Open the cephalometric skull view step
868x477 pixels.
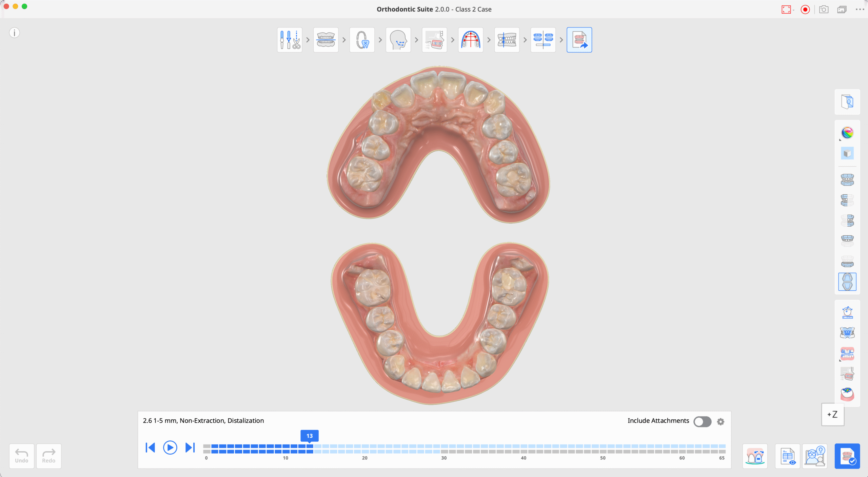click(x=434, y=40)
